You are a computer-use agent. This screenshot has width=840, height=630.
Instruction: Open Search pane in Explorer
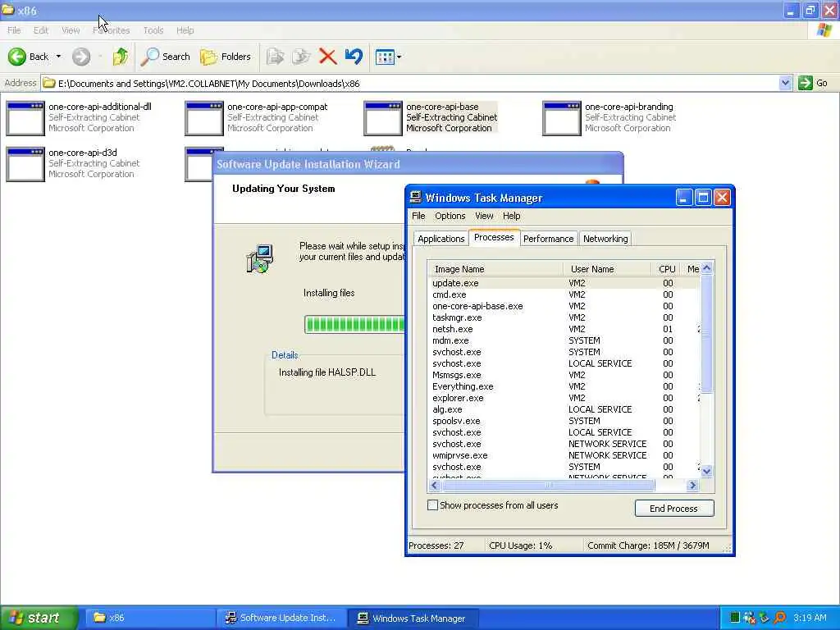click(166, 57)
